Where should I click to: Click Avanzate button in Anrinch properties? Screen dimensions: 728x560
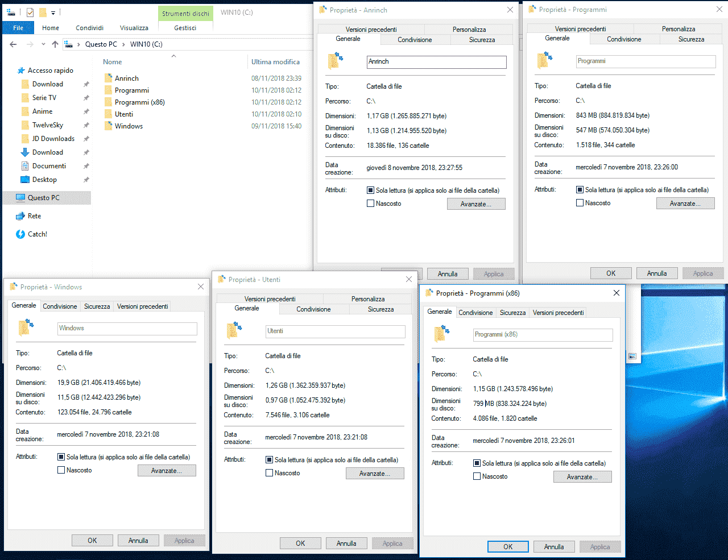(476, 204)
